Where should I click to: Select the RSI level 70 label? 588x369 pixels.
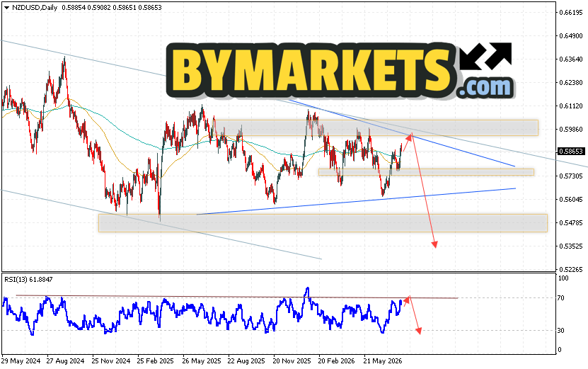[x=561, y=298]
